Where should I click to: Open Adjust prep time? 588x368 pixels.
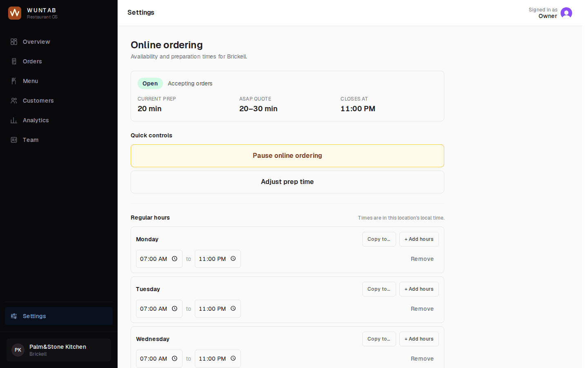(x=287, y=182)
